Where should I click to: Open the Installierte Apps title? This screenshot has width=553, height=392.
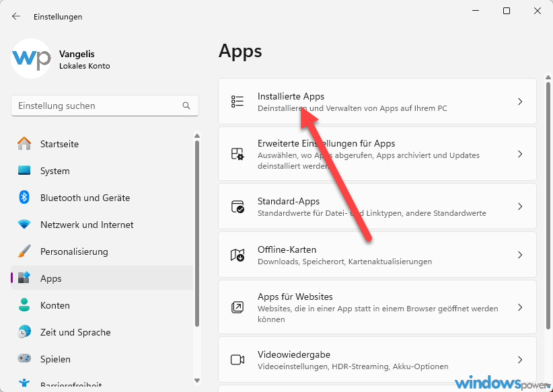(291, 96)
